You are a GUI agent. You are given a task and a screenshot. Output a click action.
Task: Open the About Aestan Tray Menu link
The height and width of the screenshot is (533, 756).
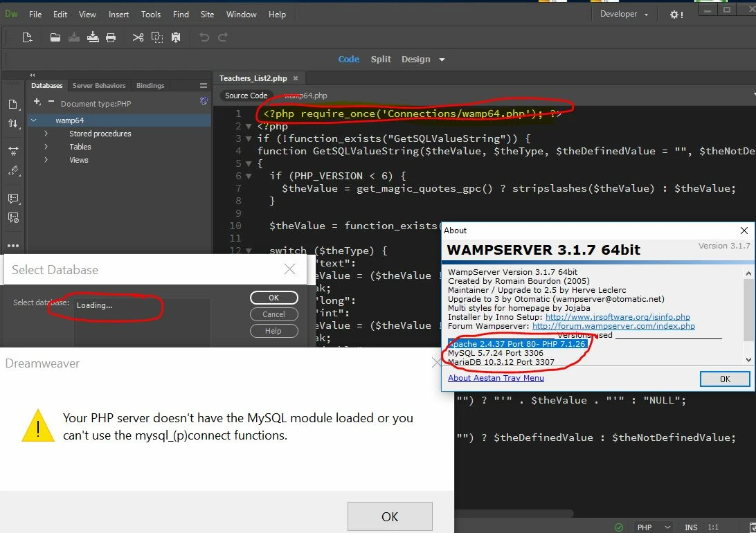(x=496, y=378)
